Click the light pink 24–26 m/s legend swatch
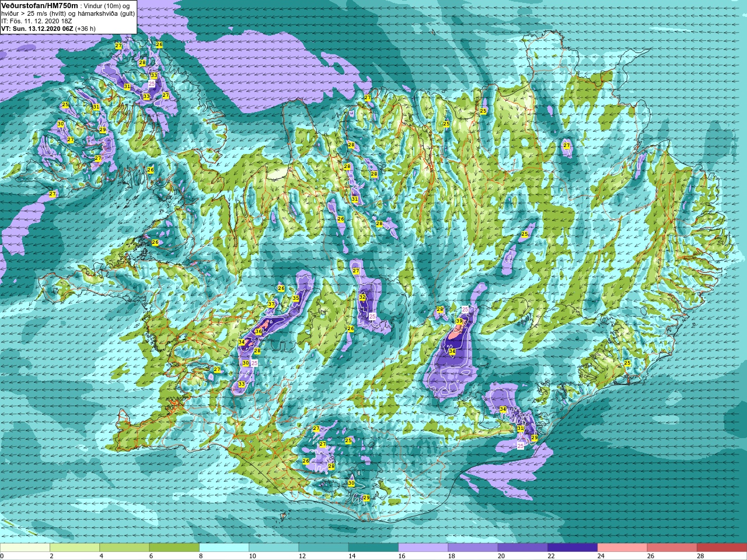This screenshot has height=560, width=747. [x=623, y=548]
